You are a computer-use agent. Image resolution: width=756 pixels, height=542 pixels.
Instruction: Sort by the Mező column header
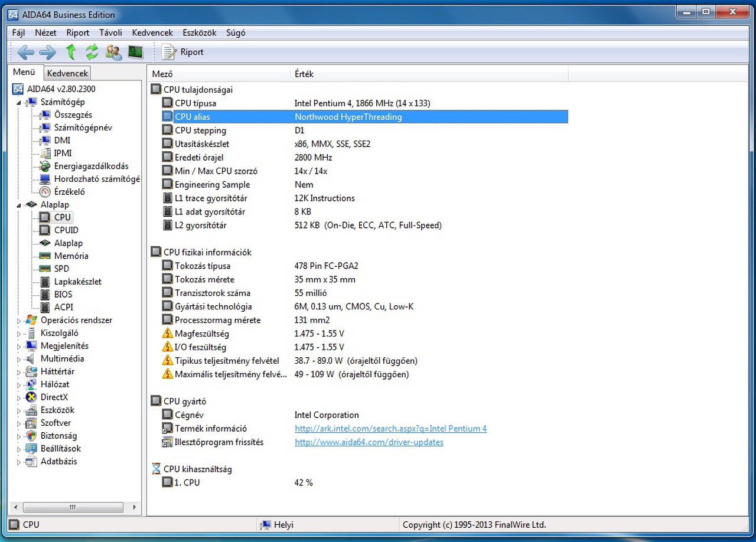[x=219, y=74]
